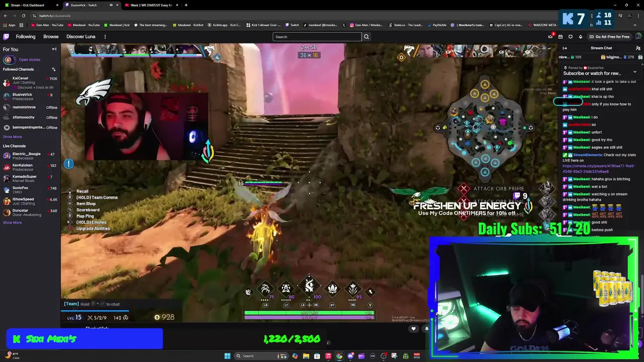
Task: Open the Apps bookmarks shortcut
Action: (x=9, y=25)
